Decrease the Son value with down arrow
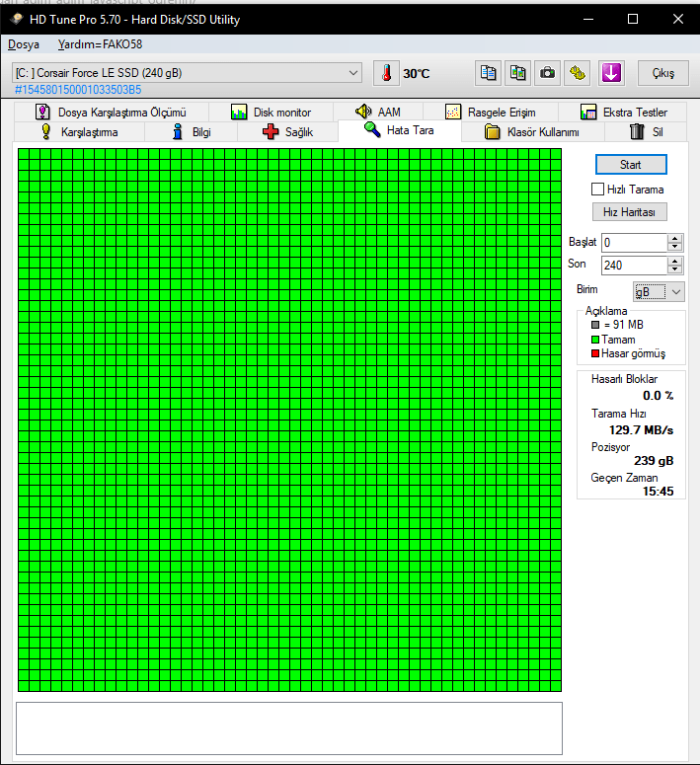The image size is (700, 765). (x=674, y=269)
